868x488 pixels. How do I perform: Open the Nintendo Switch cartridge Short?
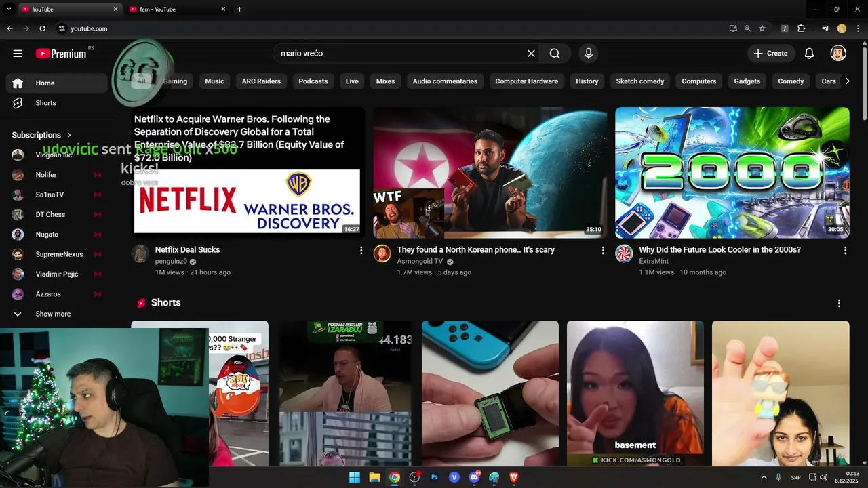tap(490, 393)
